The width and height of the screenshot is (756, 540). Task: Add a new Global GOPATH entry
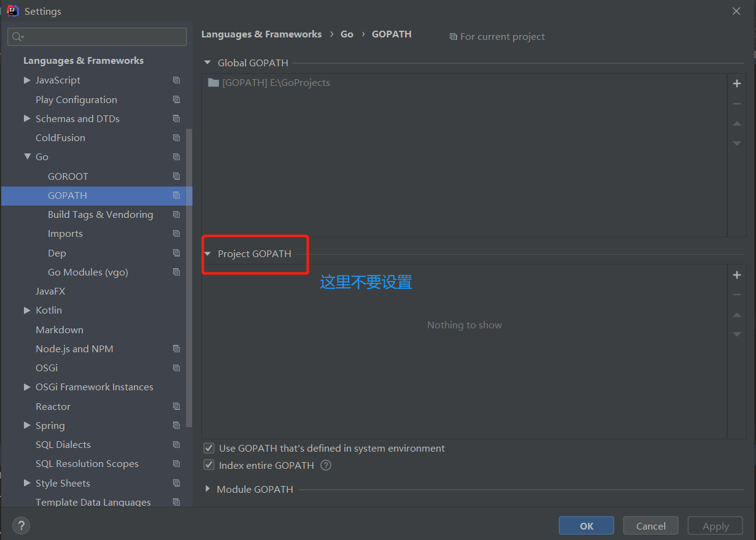(736, 83)
